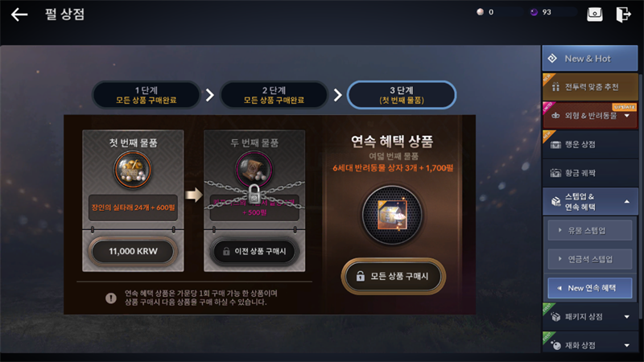The width and height of the screenshot is (644, 362).
Task: Collapse the 스텝업 & 연속 혜택 section
Action: click(627, 202)
